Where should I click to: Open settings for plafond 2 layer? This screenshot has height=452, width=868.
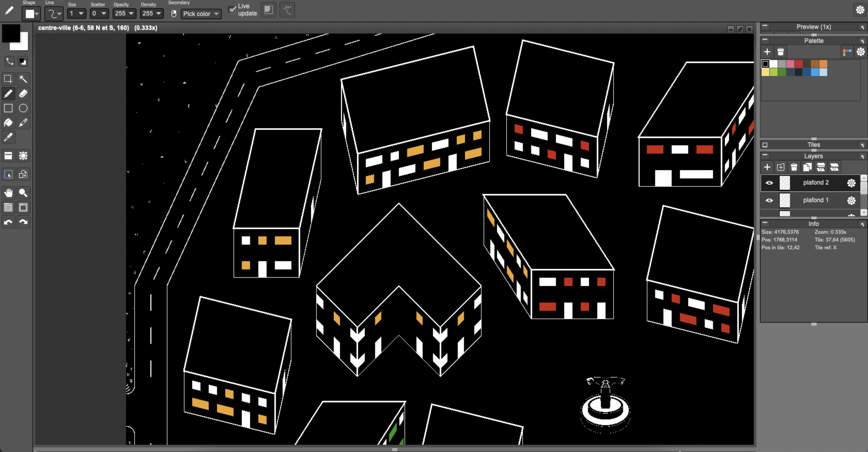coord(851,183)
